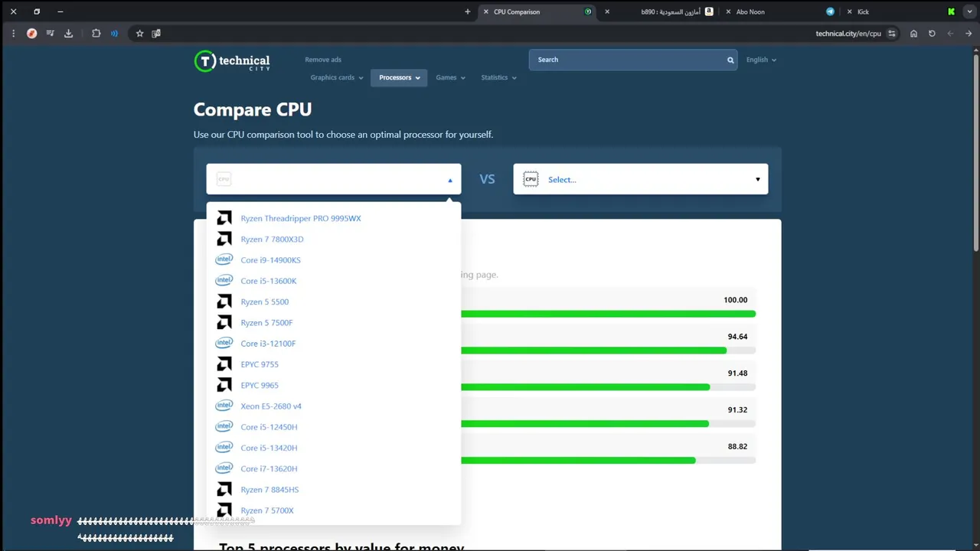Image resolution: width=980 pixels, height=551 pixels.
Task: Open the extensions puzzle icon
Action: (96, 34)
